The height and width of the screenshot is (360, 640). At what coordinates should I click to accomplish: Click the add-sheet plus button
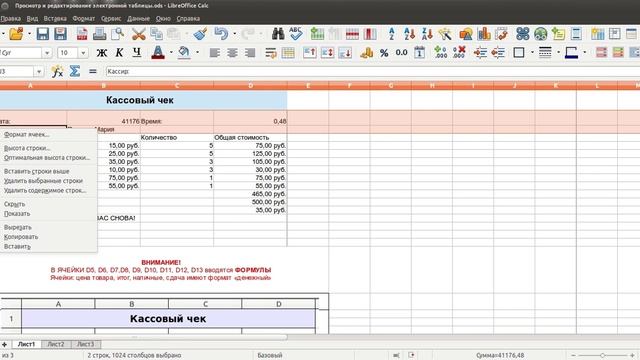pos(4,344)
